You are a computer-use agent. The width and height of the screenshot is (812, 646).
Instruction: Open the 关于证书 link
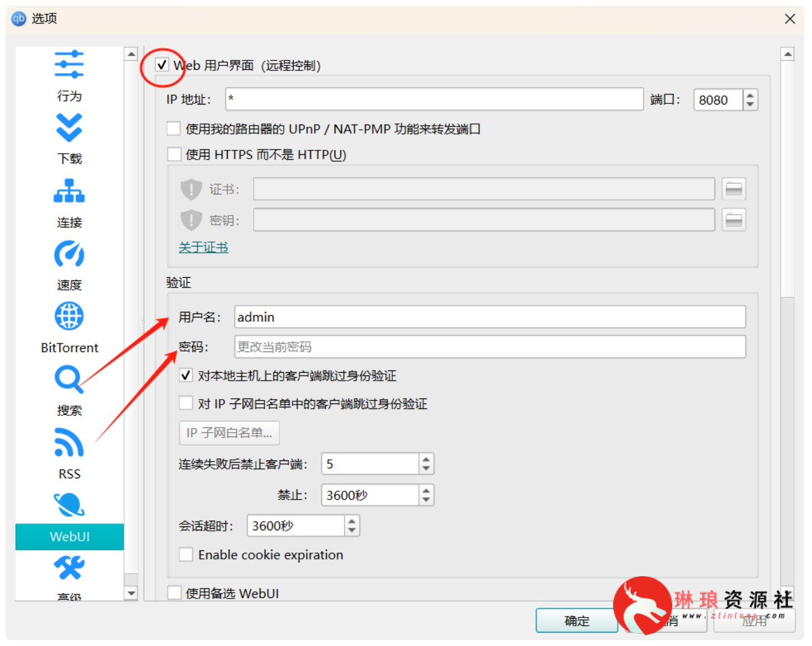point(204,247)
